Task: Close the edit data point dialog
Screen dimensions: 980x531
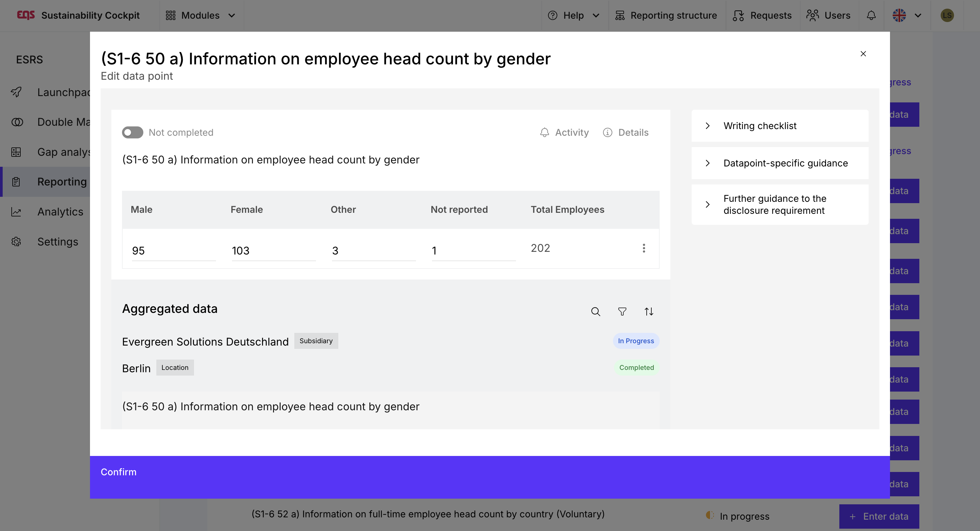Action: pyautogui.click(x=863, y=54)
